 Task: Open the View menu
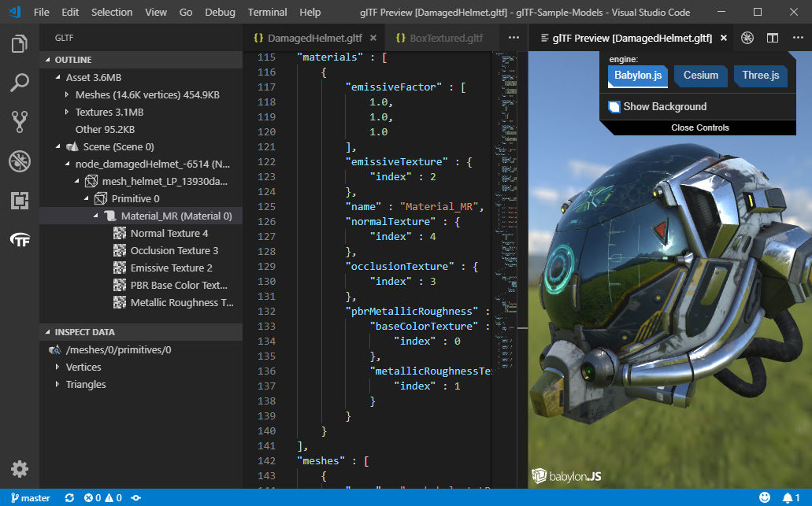tap(156, 12)
